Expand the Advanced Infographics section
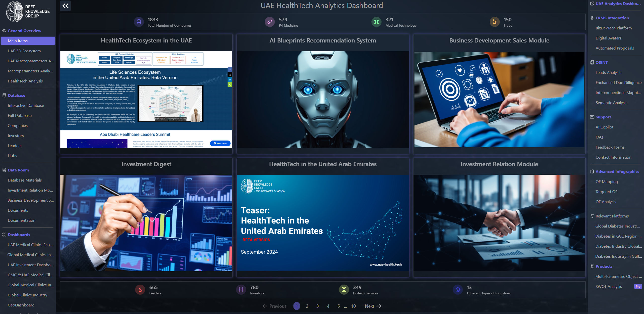The height and width of the screenshot is (314, 644). [x=617, y=171]
